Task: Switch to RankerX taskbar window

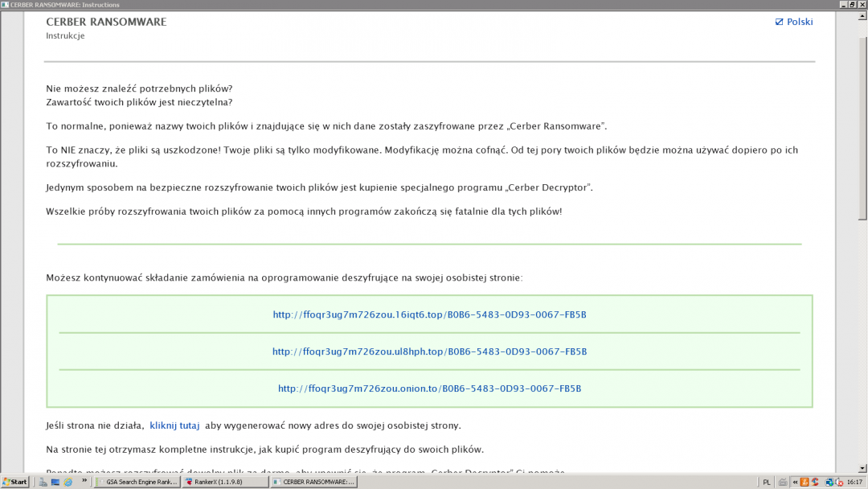Action: (x=223, y=482)
